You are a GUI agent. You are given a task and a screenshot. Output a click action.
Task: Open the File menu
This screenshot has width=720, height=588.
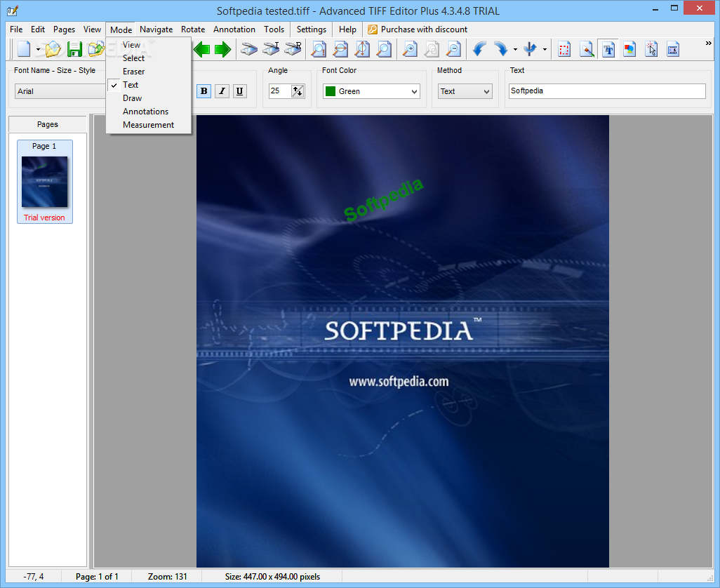tap(16, 29)
